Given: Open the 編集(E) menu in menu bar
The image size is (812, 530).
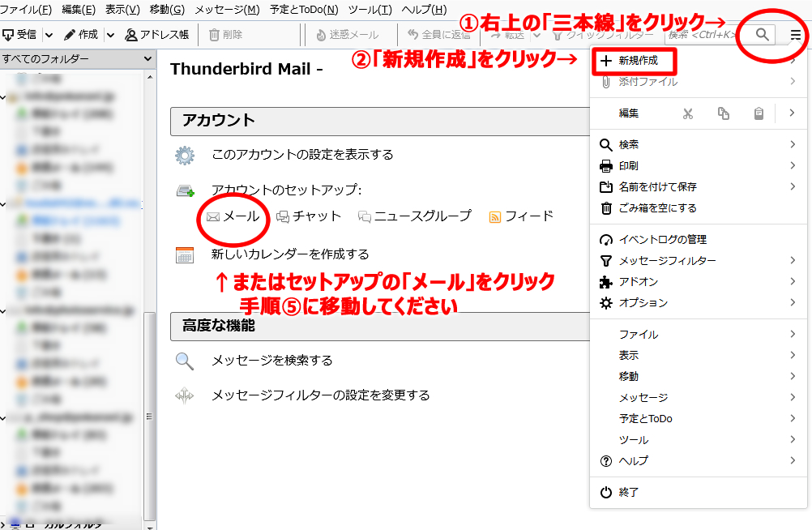Looking at the screenshot, I should coord(78,10).
